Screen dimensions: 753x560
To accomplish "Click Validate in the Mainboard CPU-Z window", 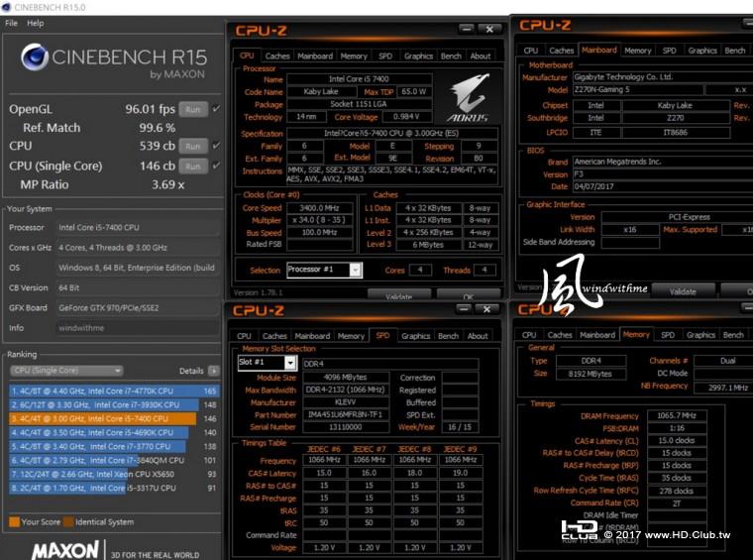I will [683, 291].
